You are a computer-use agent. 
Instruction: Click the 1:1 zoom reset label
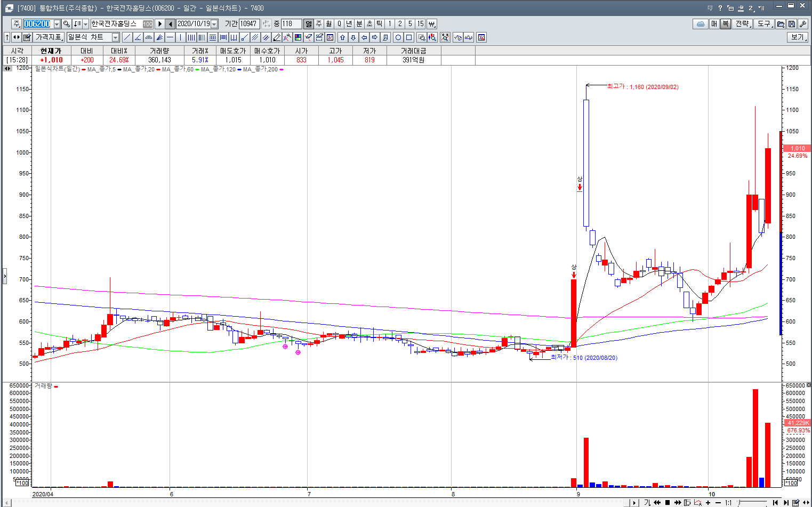(728, 503)
